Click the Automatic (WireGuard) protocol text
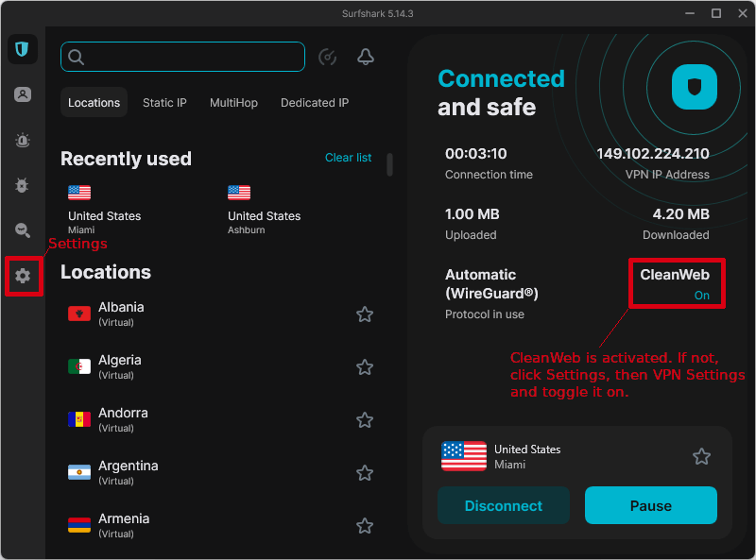The height and width of the screenshot is (560, 756). [x=491, y=284]
